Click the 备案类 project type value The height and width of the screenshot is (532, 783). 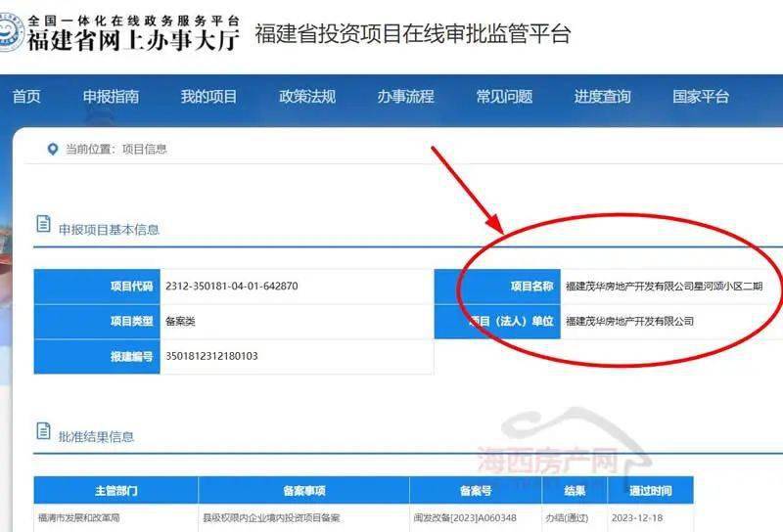point(180,321)
